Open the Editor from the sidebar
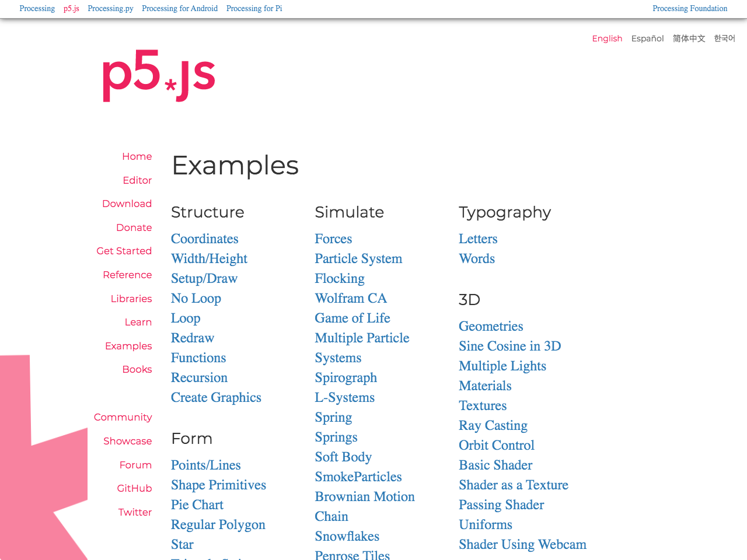This screenshot has width=747, height=560. click(137, 180)
